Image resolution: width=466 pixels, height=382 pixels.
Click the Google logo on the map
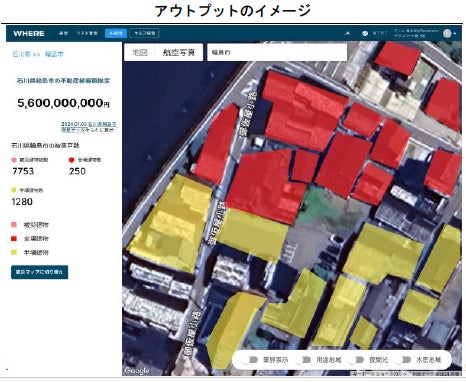point(137,370)
